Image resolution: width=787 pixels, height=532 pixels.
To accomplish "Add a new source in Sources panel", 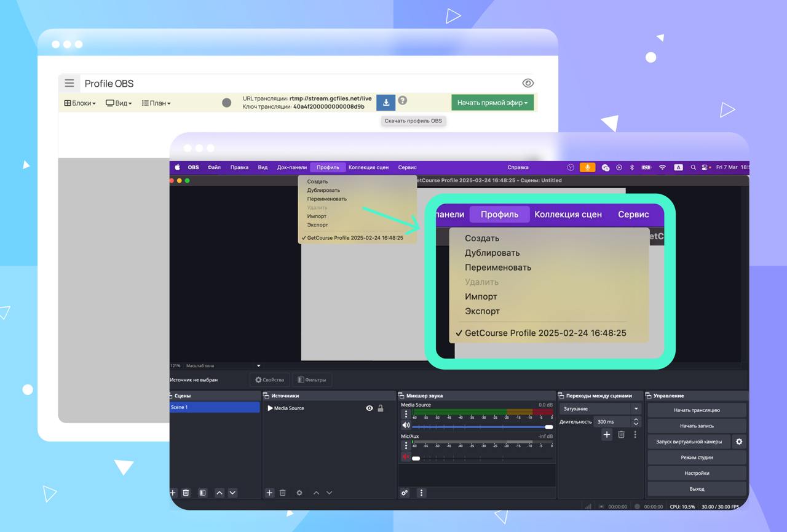I will 269,493.
